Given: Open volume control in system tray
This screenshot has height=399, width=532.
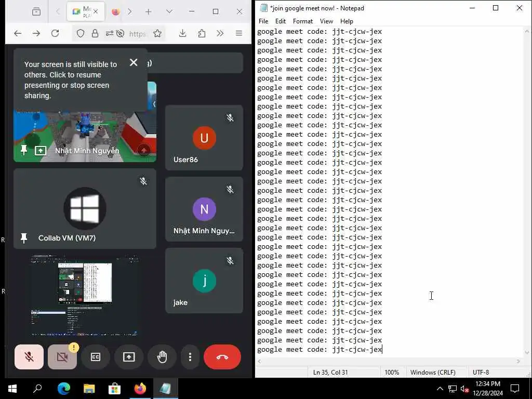Looking at the screenshot, I should (465, 389).
